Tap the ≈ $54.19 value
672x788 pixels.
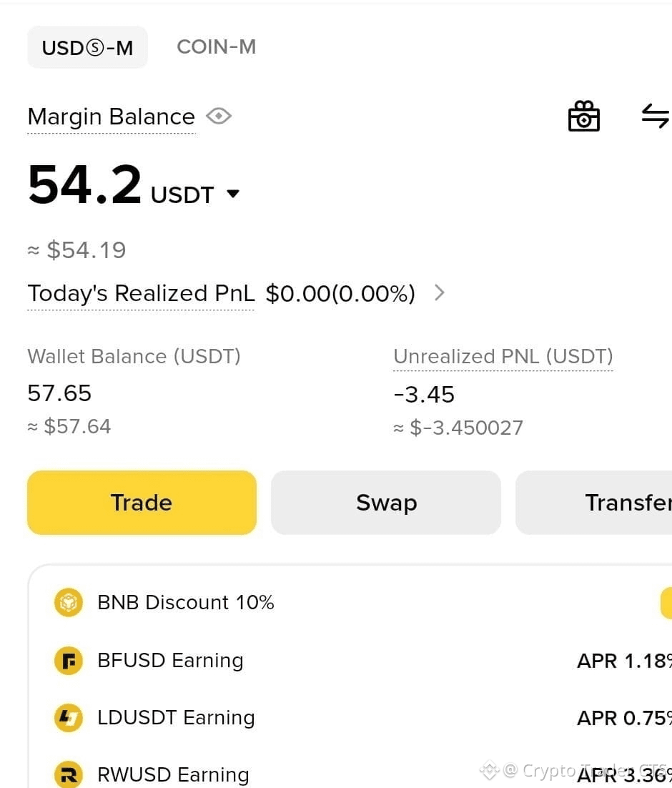(x=77, y=250)
